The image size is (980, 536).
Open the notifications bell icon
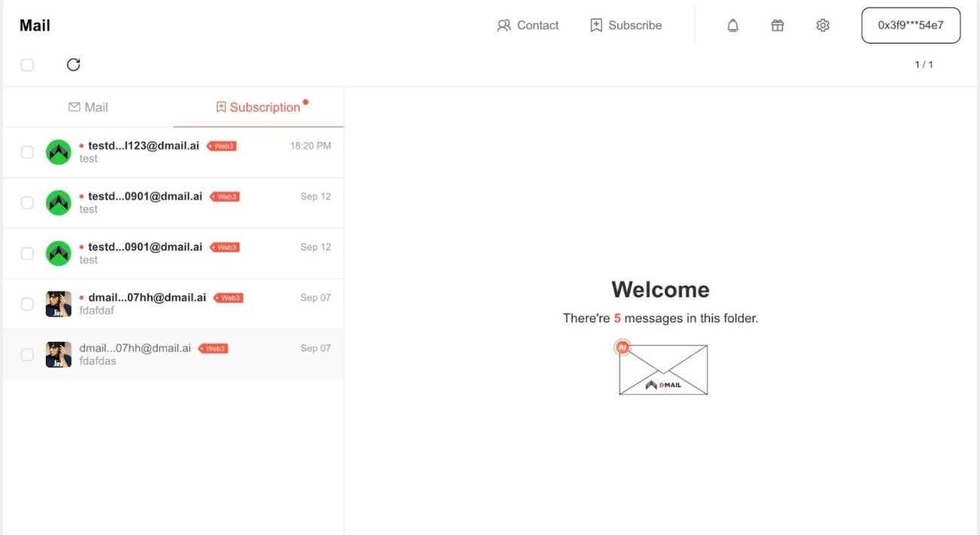732,26
